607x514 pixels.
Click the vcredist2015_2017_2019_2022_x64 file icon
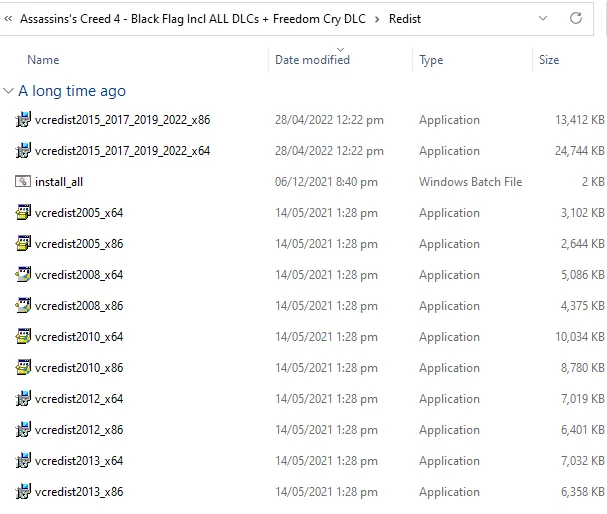[23, 151]
